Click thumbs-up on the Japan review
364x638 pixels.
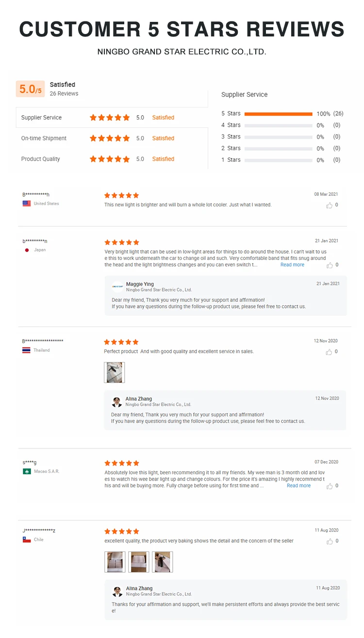click(x=330, y=265)
